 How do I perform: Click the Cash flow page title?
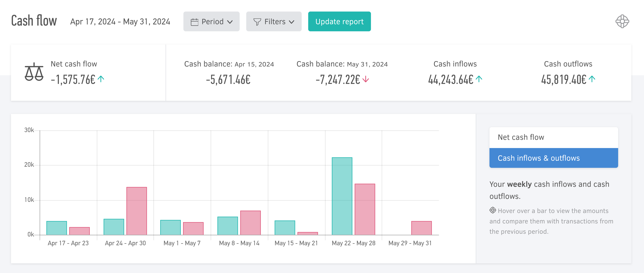(x=34, y=20)
